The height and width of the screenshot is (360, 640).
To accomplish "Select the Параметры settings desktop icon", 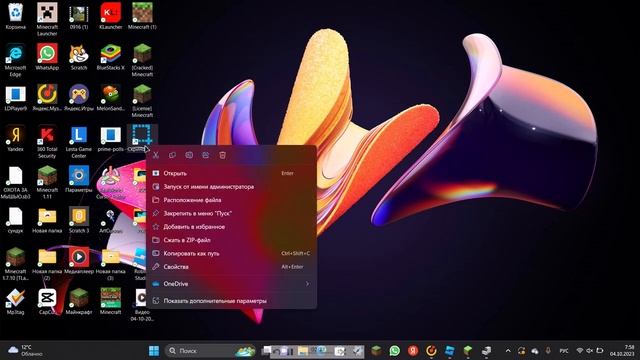I will 79,180.
